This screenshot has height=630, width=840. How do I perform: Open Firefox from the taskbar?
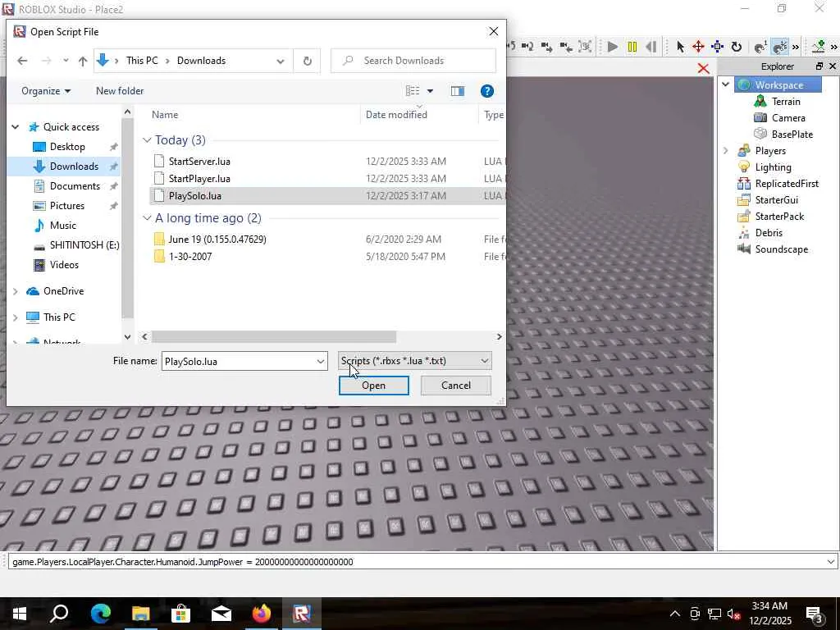tap(262, 614)
